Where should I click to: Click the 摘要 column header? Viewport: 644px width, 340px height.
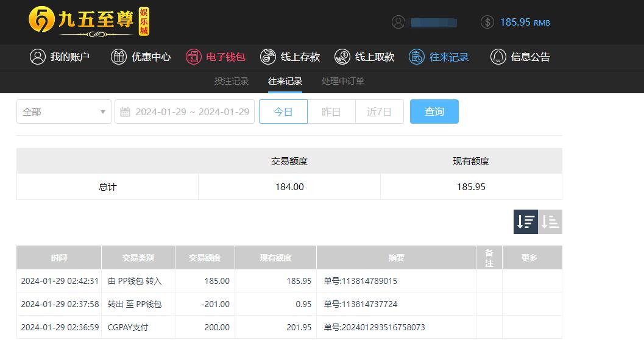(397, 258)
